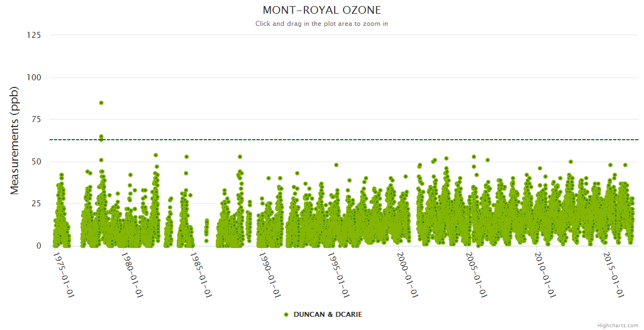Image resolution: width=644 pixels, height=330 pixels.
Task: Click the 1995-01-01 x-axis label
Action: (x=339, y=274)
